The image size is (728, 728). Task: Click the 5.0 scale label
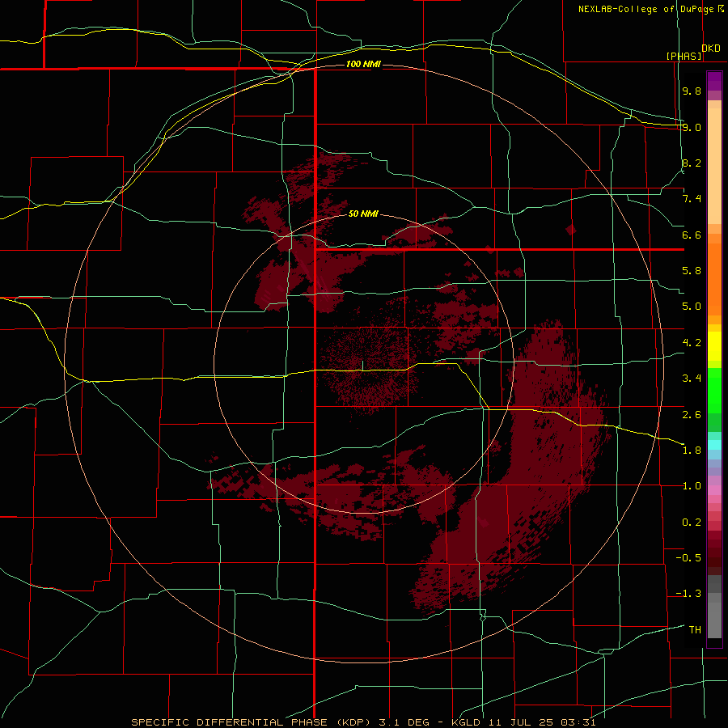692,307
